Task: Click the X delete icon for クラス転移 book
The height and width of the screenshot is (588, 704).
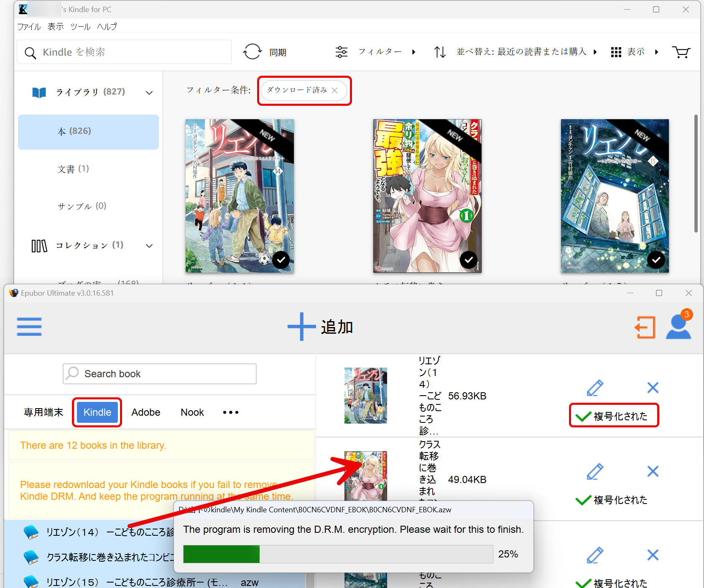Action: click(x=653, y=472)
